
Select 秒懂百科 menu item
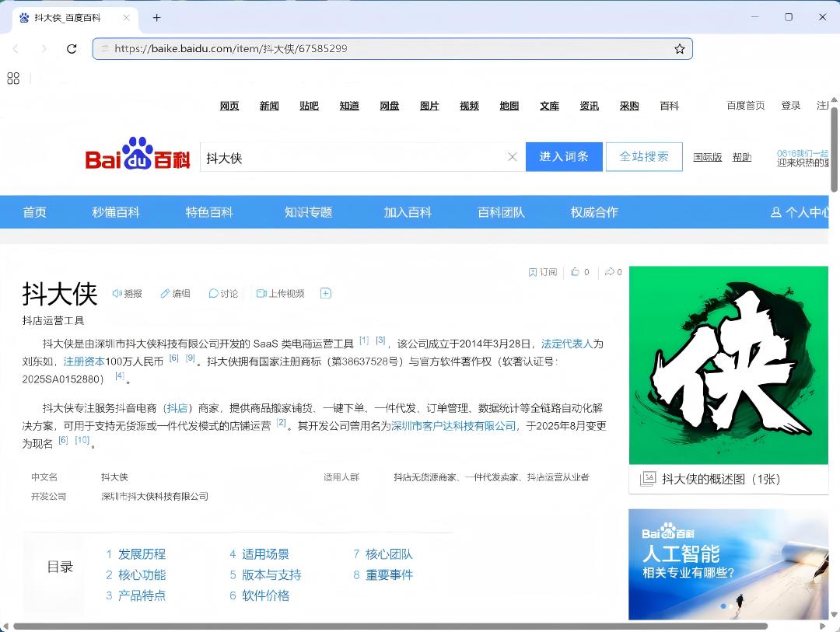click(116, 212)
